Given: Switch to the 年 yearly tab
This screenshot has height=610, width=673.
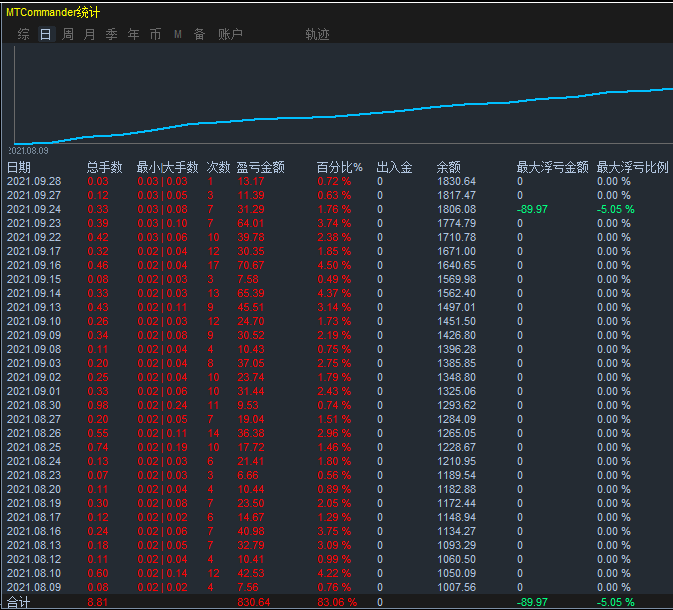Looking at the screenshot, I should [133, 34].
